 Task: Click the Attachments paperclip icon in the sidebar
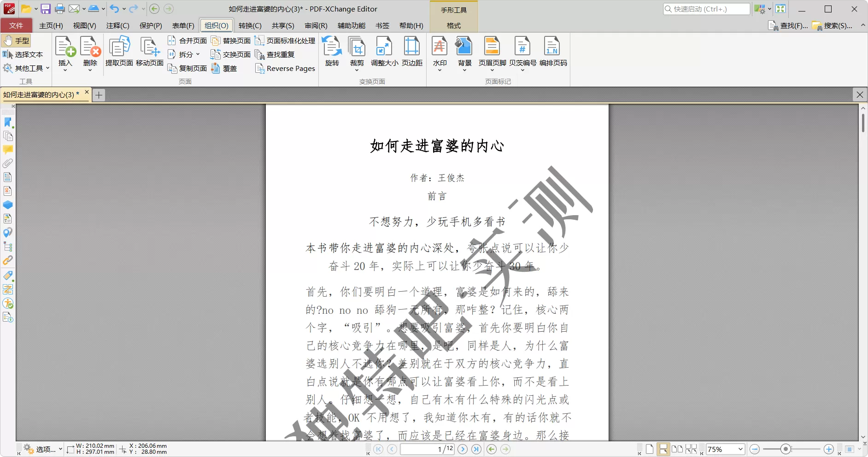7,164
